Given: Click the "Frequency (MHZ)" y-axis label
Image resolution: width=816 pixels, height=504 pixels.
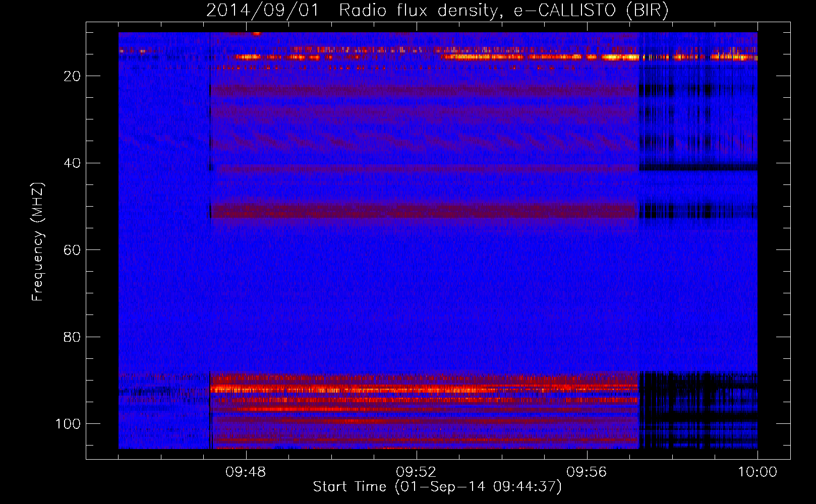Looking at the screenshot, I should coord(38,242).
